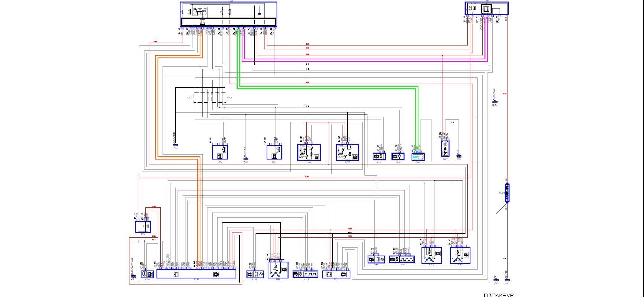Click the '4320' reference number label

coord(147,280)
